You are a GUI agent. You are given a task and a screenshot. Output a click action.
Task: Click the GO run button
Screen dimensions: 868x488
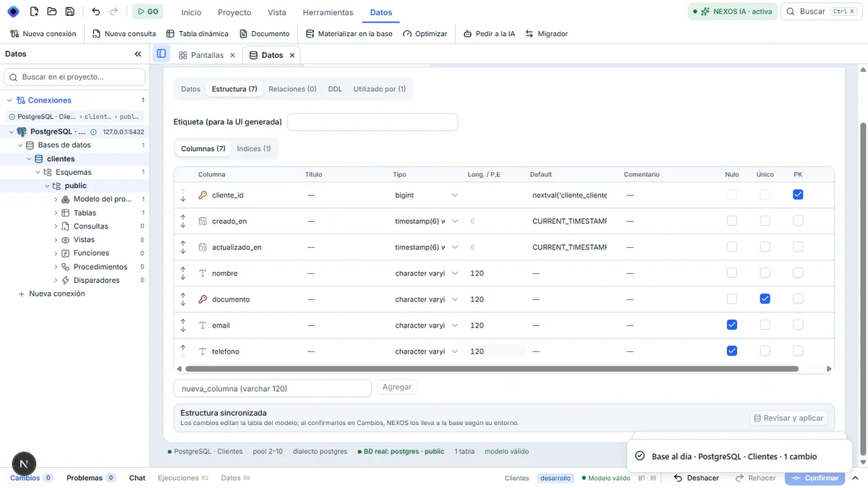point(148,12)
